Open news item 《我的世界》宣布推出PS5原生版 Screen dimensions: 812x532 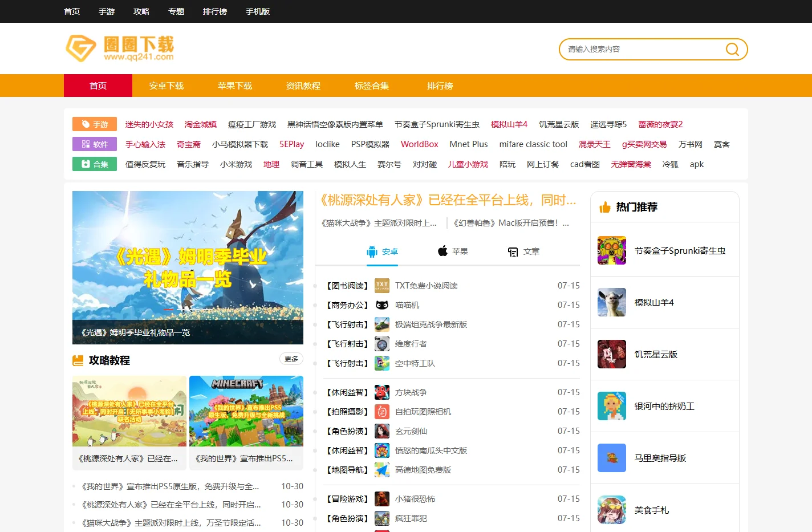[170, 486]
